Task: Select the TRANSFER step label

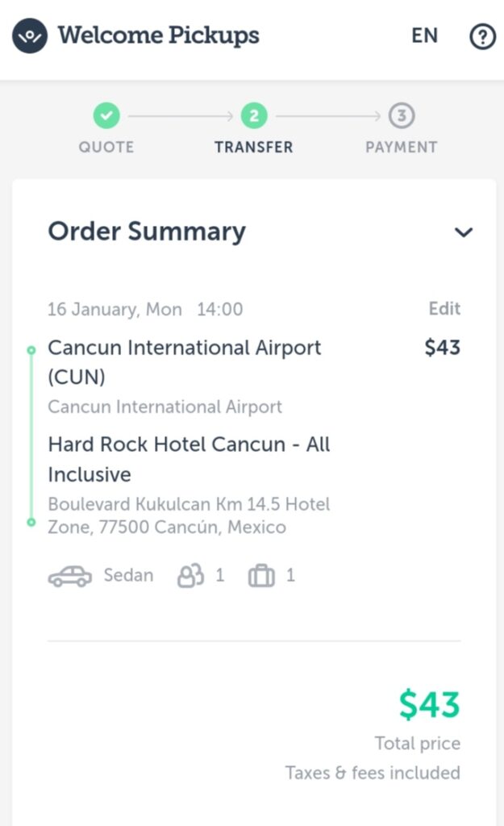Action: click(x=254, y=147)
